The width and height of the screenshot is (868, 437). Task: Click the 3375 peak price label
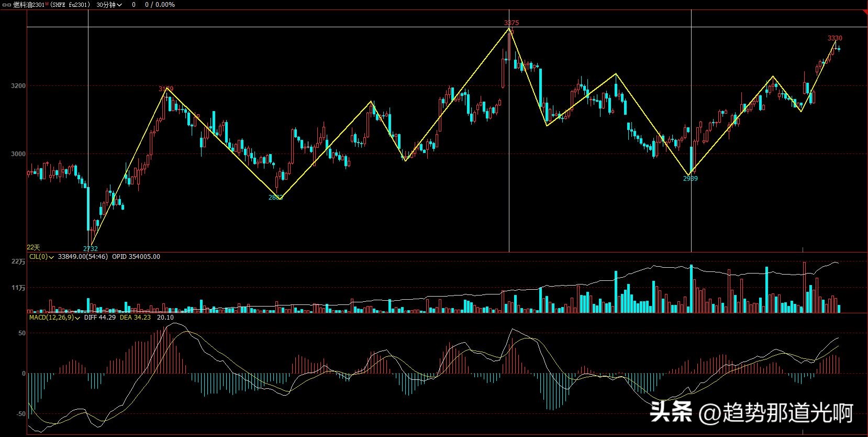pyautogui.click(x=511, y=23)
